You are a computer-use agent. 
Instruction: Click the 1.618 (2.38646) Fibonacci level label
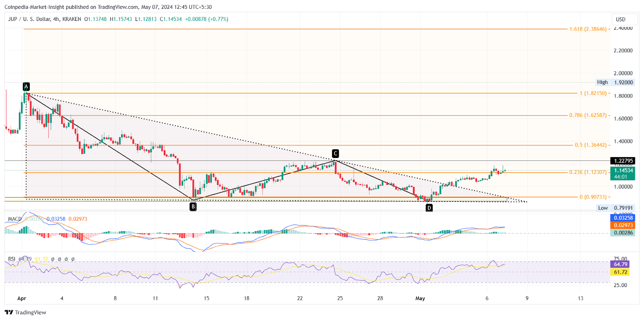click(588, 29)
